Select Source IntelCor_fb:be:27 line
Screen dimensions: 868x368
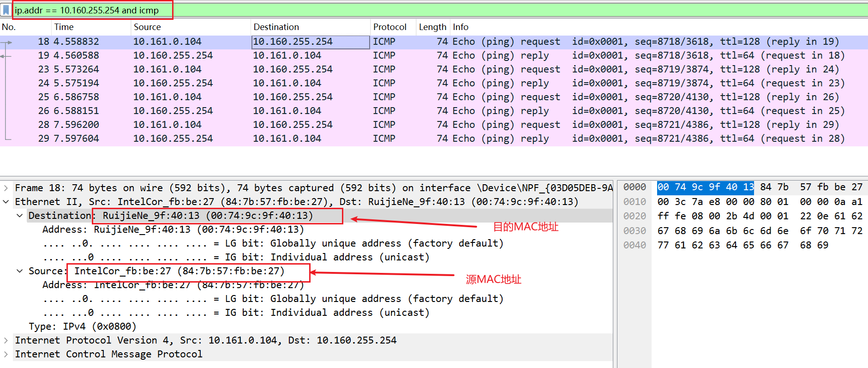pyautogui.click(x=156, y=271)
